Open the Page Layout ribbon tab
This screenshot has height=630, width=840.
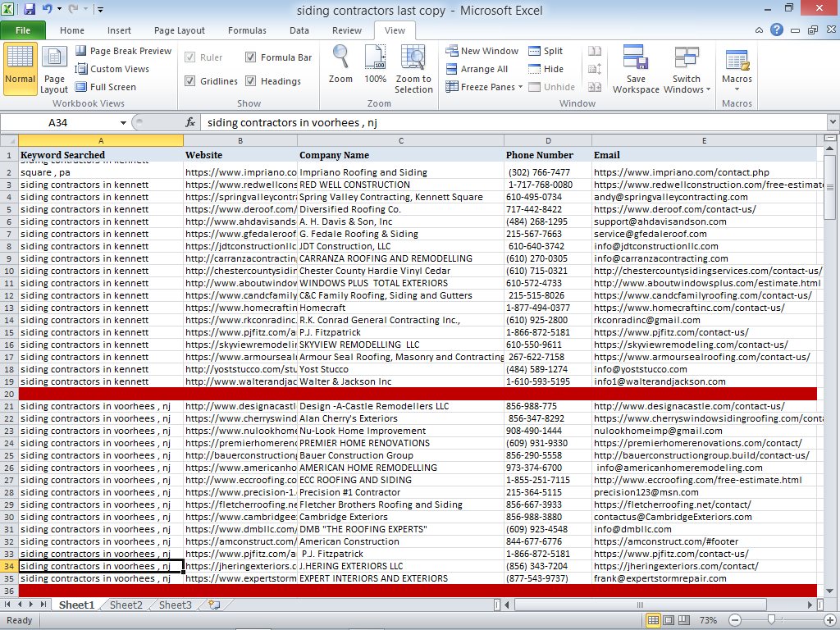click(180, 30)
